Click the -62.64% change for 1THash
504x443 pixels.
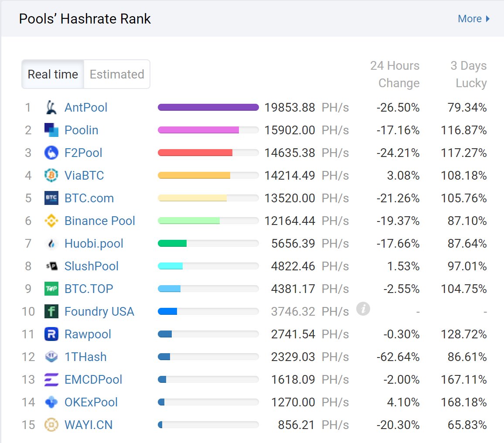point(398,357)
